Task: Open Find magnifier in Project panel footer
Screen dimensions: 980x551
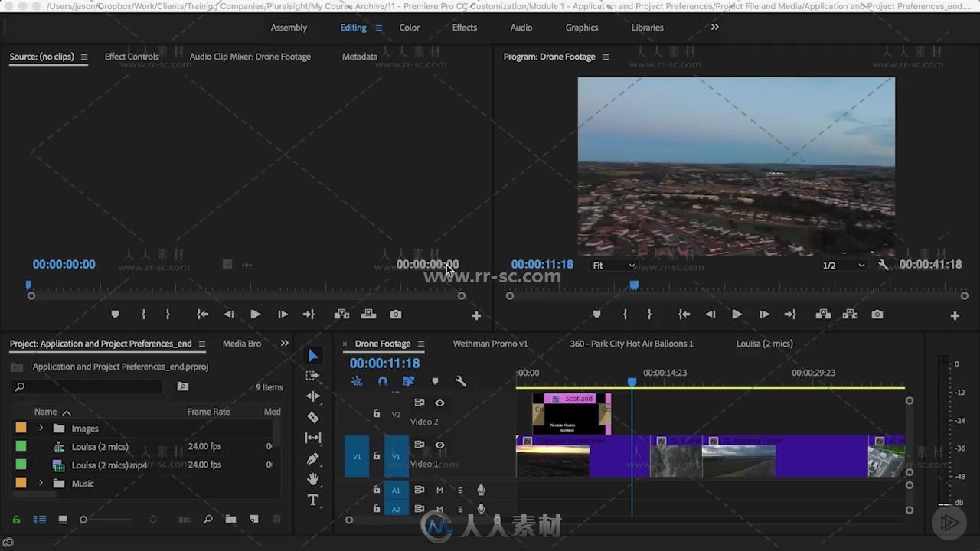Action: tap(207, 520)
